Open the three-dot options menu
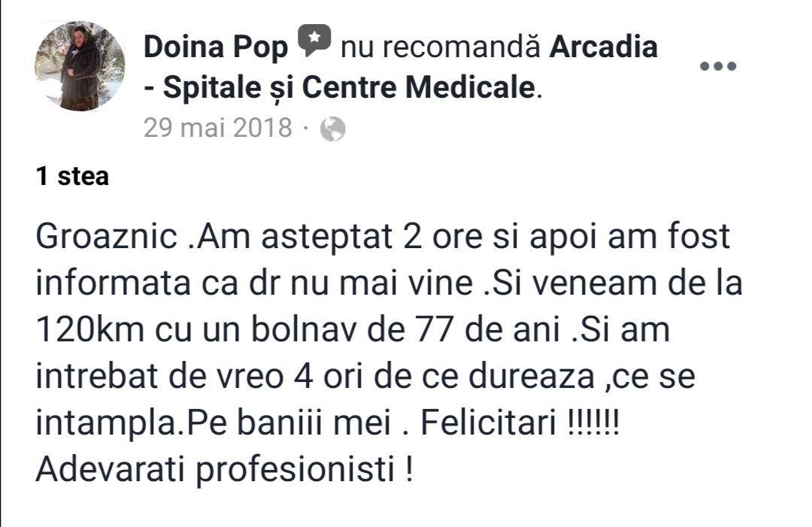This screenshot has width=812, height=527. 718,65
